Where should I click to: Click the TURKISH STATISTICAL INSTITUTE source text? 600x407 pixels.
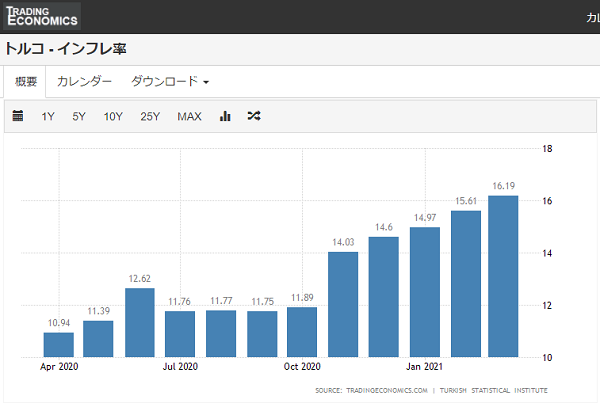click(494, 391)
